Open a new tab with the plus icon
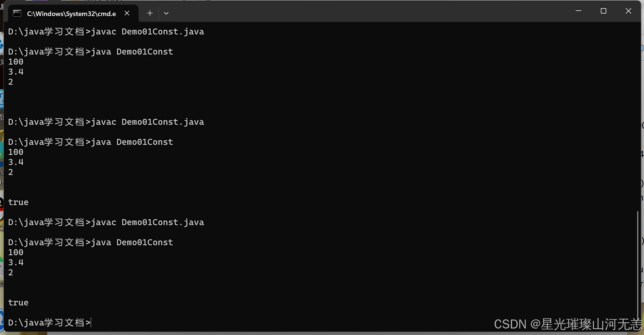 (x=150, y=13)
